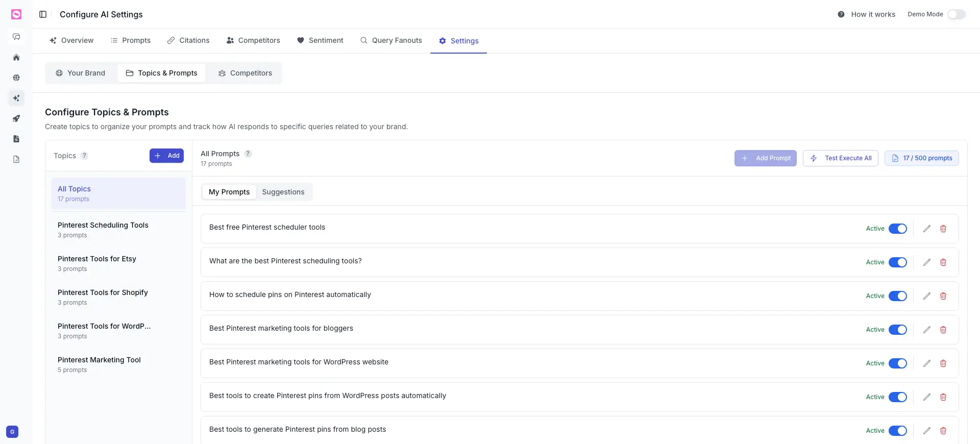Toggle Active for Best free Pinterest scheduler tools
Screen dimensions: 980x444
click(x=898, y=229)
